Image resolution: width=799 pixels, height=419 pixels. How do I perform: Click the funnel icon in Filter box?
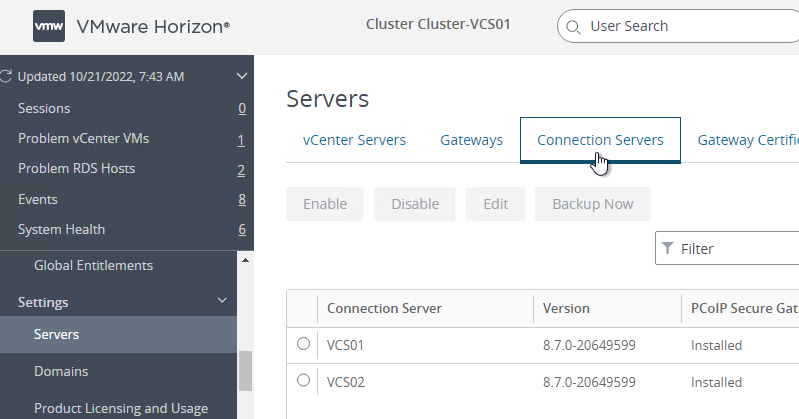coord(667,248)
